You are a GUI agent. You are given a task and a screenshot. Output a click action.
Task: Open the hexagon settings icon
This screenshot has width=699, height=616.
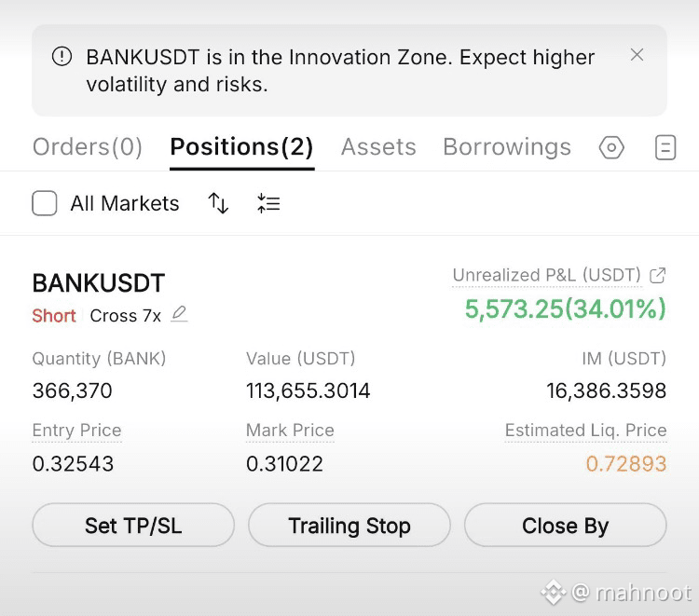(611, 147)
